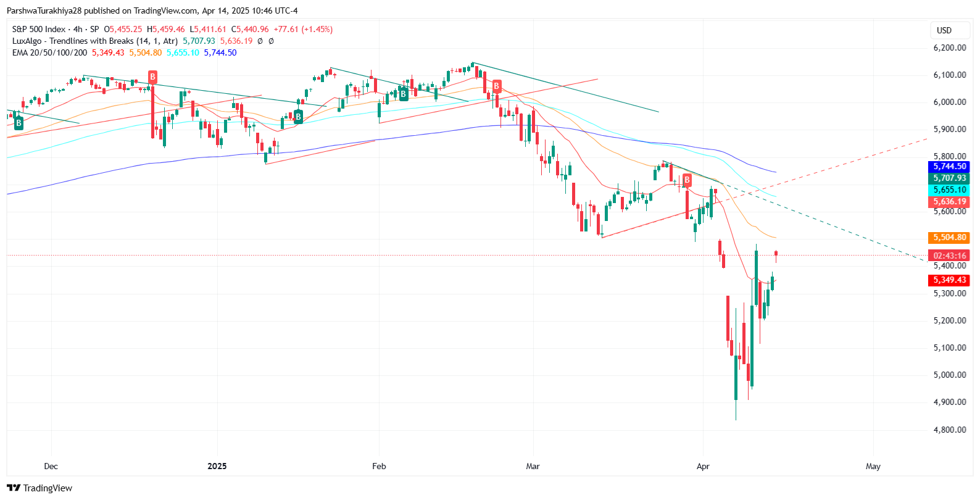Click the change value +77.61 (+1.45%)

pos(303,29)
